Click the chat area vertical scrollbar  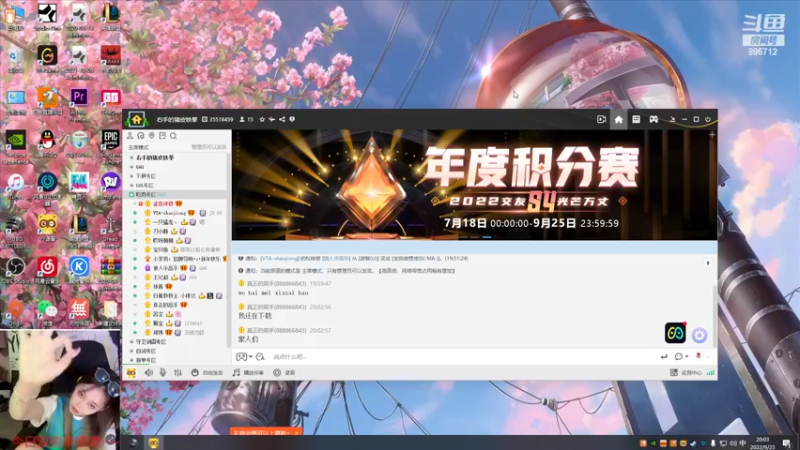714,316
